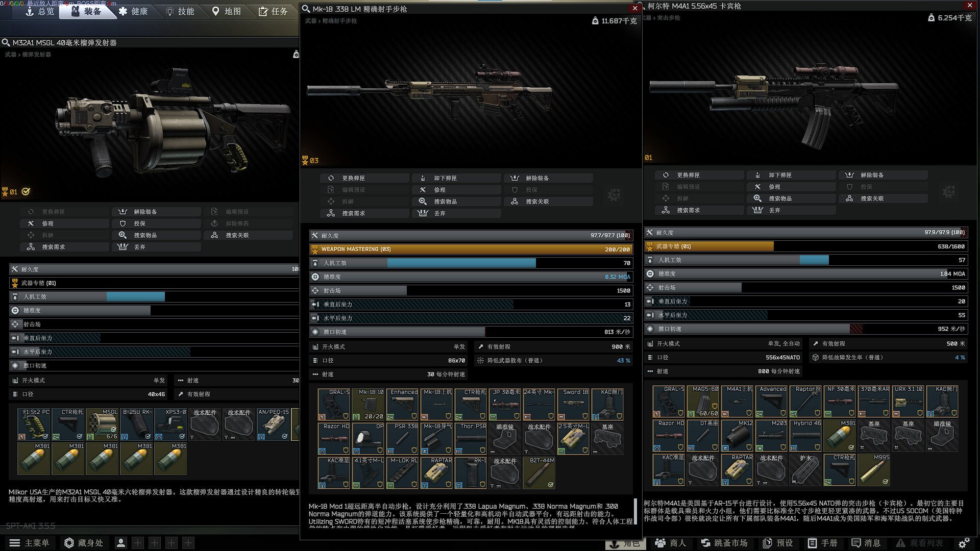Select the URX 3.1 handguard slot

tap(908, 401)
